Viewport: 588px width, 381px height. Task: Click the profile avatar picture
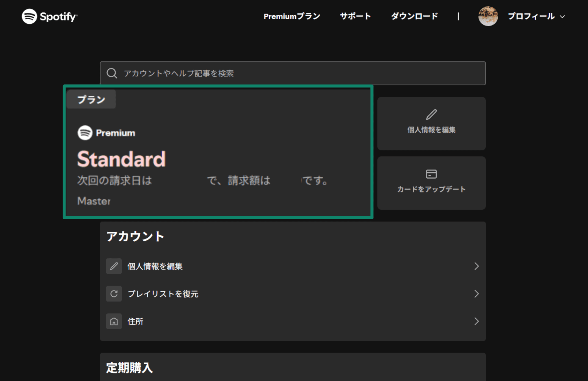488,16
